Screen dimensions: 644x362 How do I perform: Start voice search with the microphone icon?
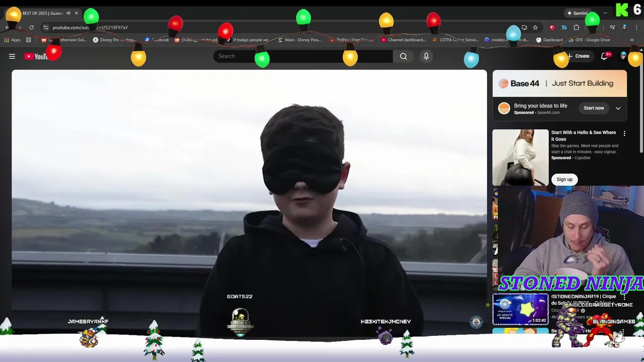426,56
